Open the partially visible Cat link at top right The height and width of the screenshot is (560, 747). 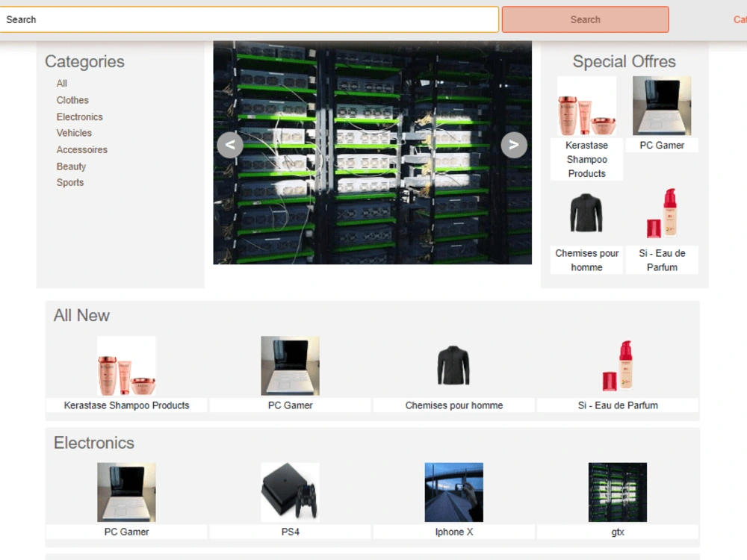pos(740,19)
